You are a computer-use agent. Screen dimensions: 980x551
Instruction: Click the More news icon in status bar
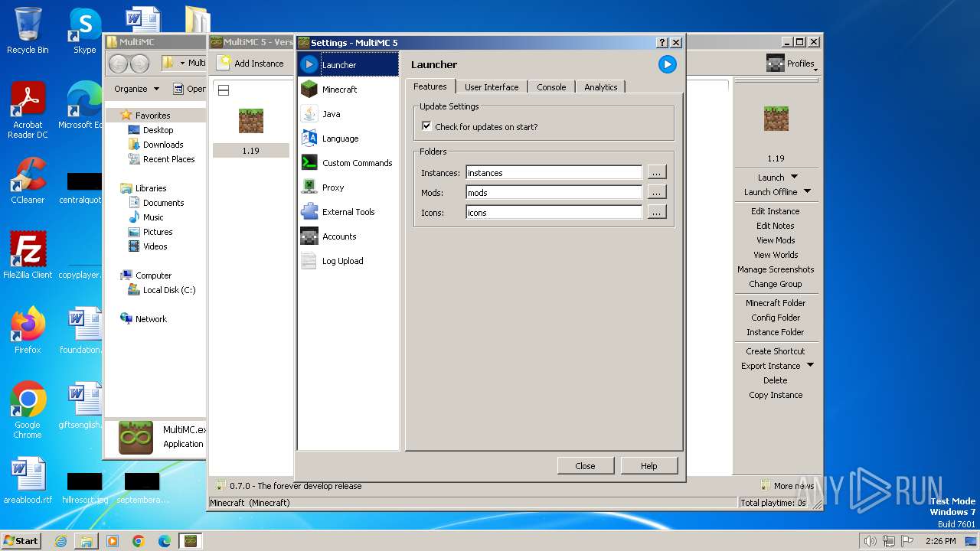765,485
